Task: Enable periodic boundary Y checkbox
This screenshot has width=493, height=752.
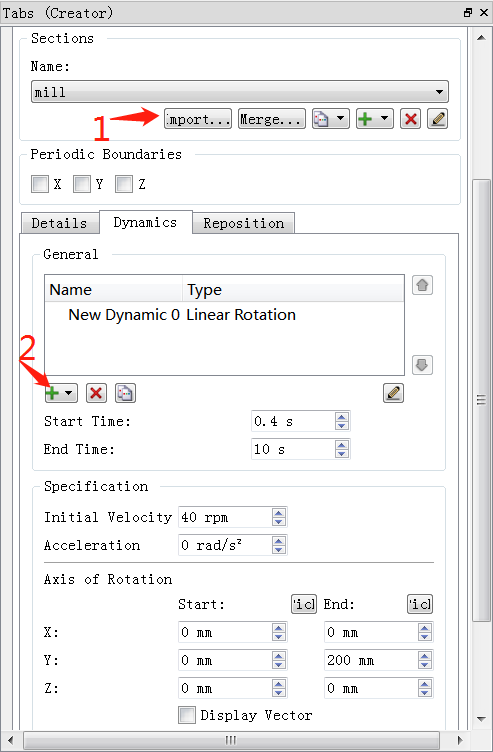Action: pos(82,184)
